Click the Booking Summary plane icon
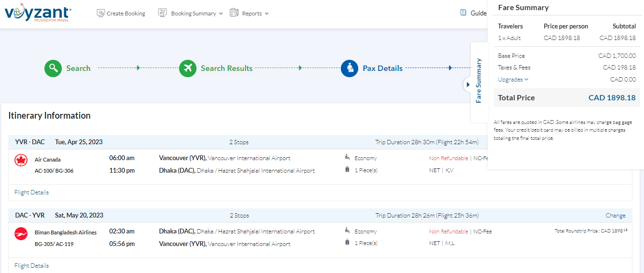Viewport: 644px width, 273px height. click(x=162, y=13)
